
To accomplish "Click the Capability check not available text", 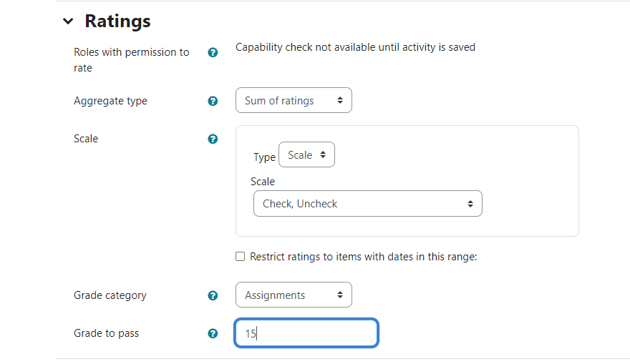I will tap(355, 47).
